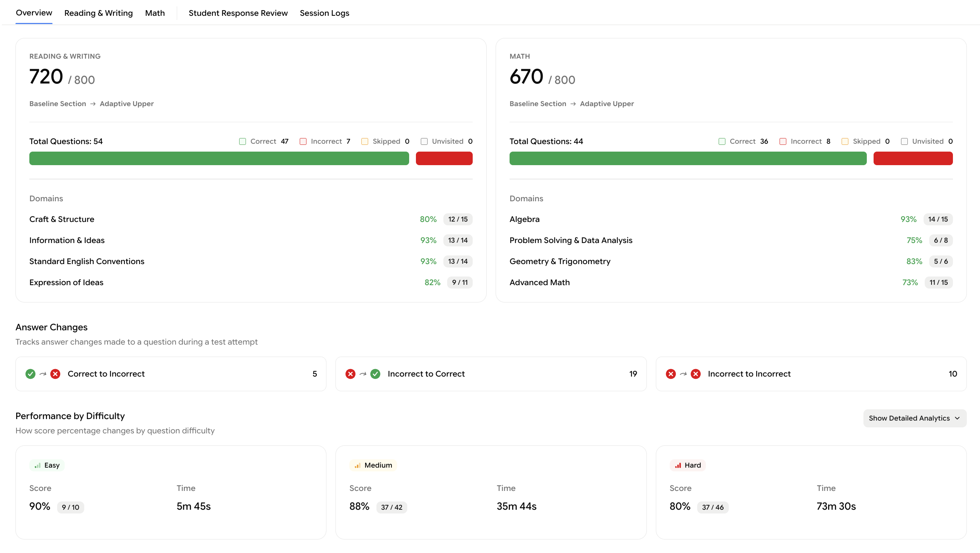Click arrow between Baseline and Adaptive in Reading
This screenshot has width=980, height=553.
coord(93,104)
